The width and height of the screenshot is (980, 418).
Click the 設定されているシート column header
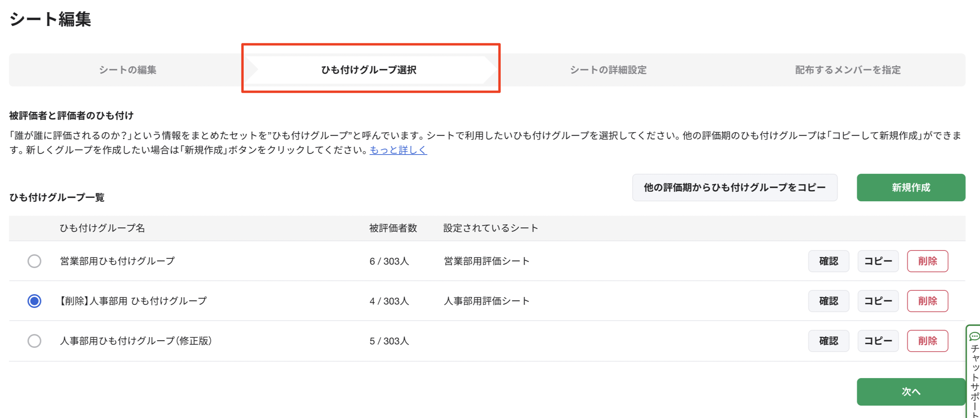click(x=491, y=228)
